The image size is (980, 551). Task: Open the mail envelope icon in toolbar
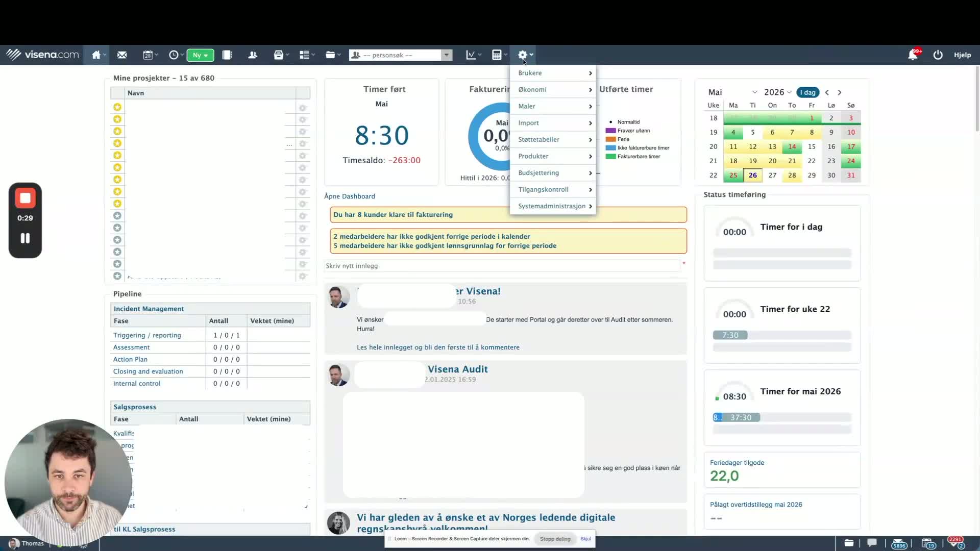122,55
